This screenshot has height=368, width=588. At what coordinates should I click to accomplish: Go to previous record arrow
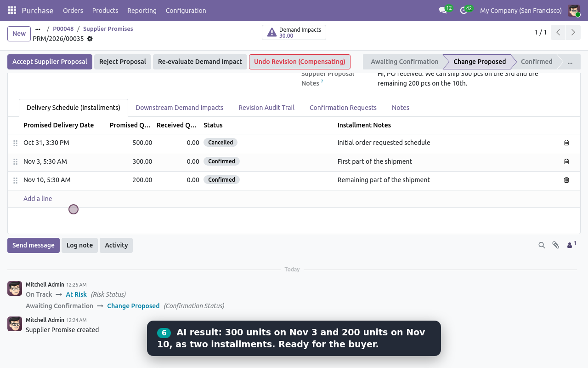(558, 32)
